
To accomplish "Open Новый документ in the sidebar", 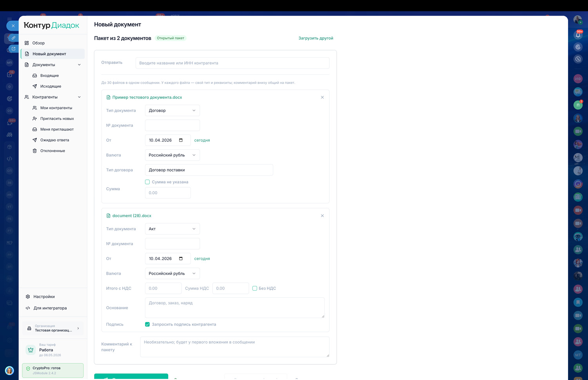I will [x=49, y=54].
